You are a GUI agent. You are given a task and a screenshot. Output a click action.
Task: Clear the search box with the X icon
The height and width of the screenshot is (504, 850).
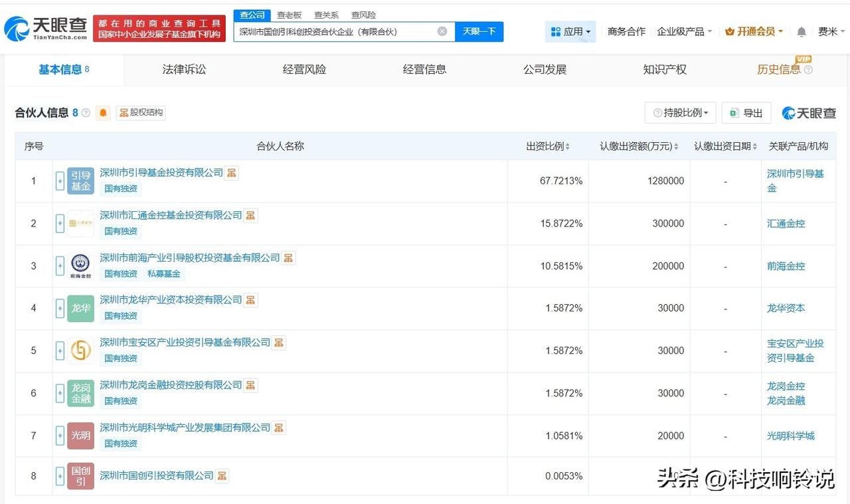click(x=442, y=31)
